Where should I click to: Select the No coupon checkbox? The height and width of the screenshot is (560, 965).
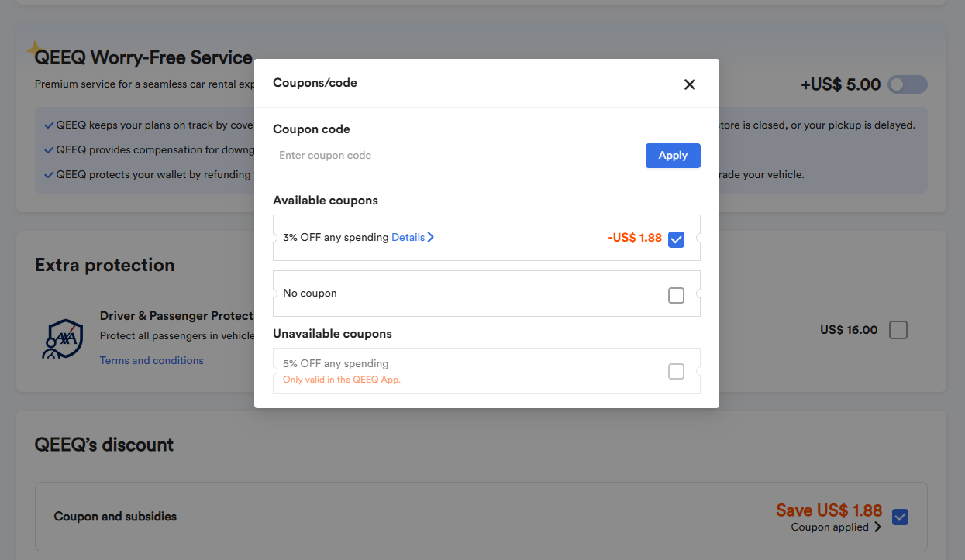coord(676,295)
